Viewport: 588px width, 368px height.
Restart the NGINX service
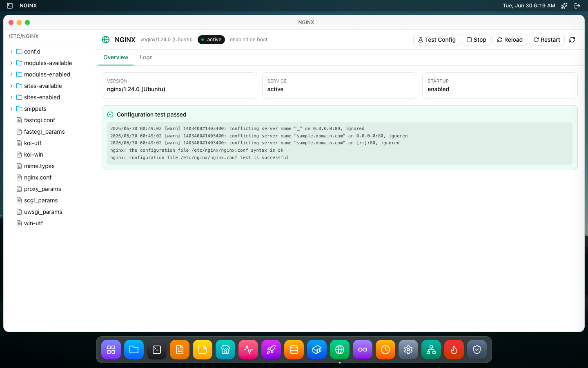547,40
